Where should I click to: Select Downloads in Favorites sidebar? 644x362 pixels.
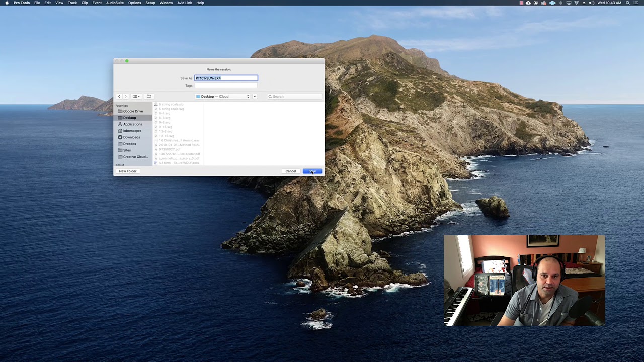click(133, 137)
